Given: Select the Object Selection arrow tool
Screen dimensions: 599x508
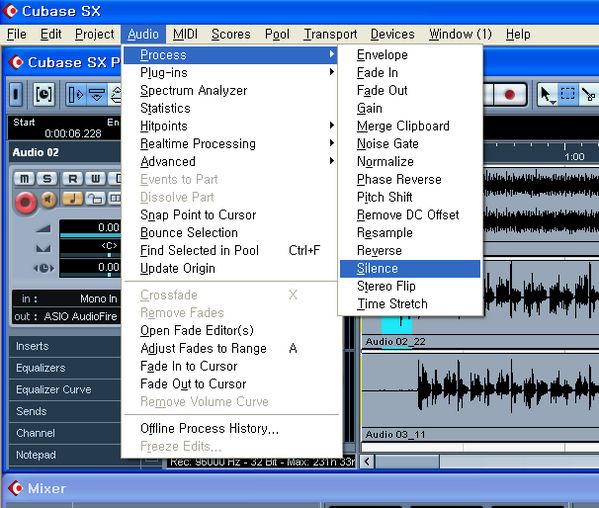Looking at the screenshot, I should tap(547, 94).
